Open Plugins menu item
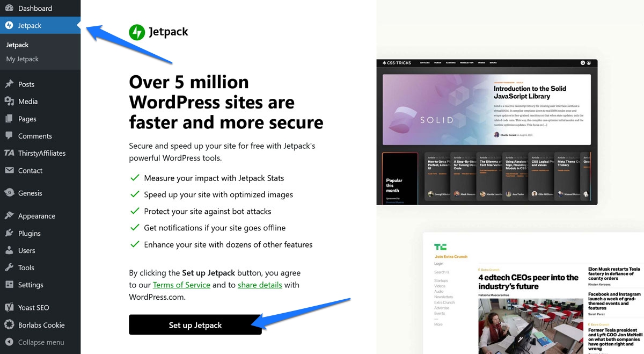 [40, 233]
